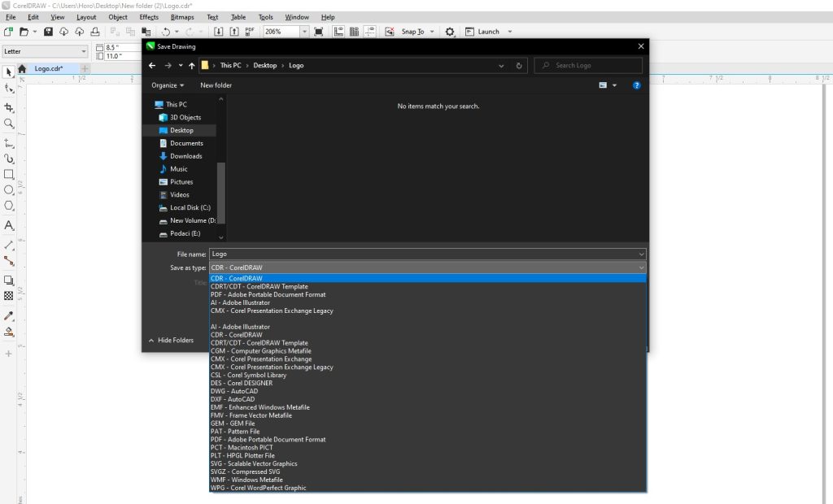Click the Open folder icon
833x504 pixels.
tap(24, 32)
